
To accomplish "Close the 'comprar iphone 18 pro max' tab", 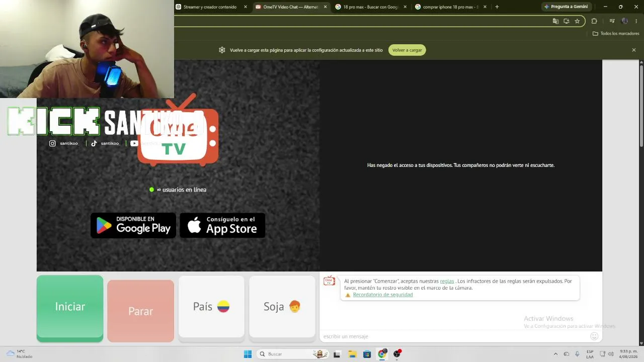I will (485, 7).
